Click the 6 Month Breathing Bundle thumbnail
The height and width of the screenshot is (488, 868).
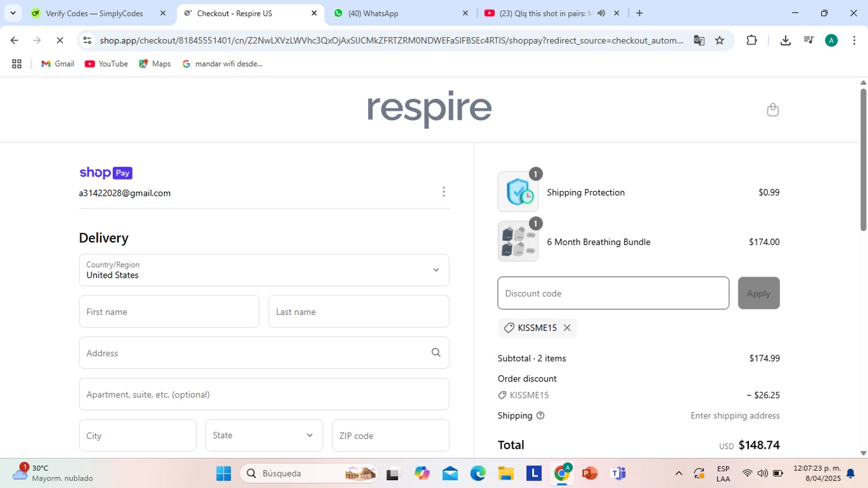coord(518,241)
